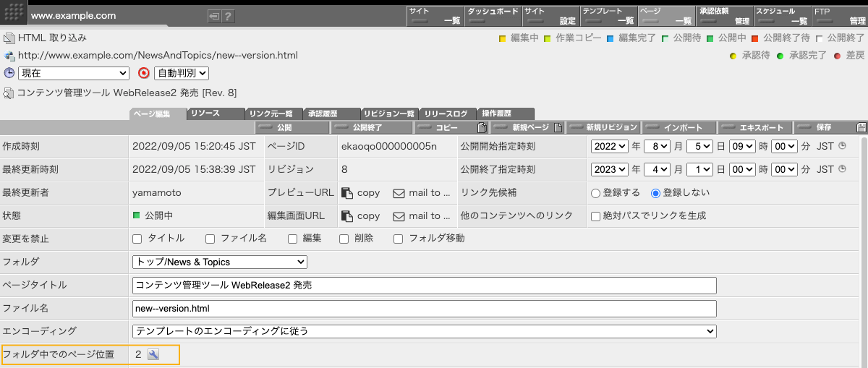This screenshot has width=868, height=368.
Task: Click clock icon beside 公開開始指定時刻 row
Action: pos(842,146)
